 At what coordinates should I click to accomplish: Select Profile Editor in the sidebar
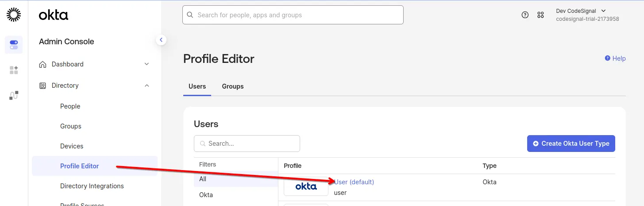[x=95, y=166]
